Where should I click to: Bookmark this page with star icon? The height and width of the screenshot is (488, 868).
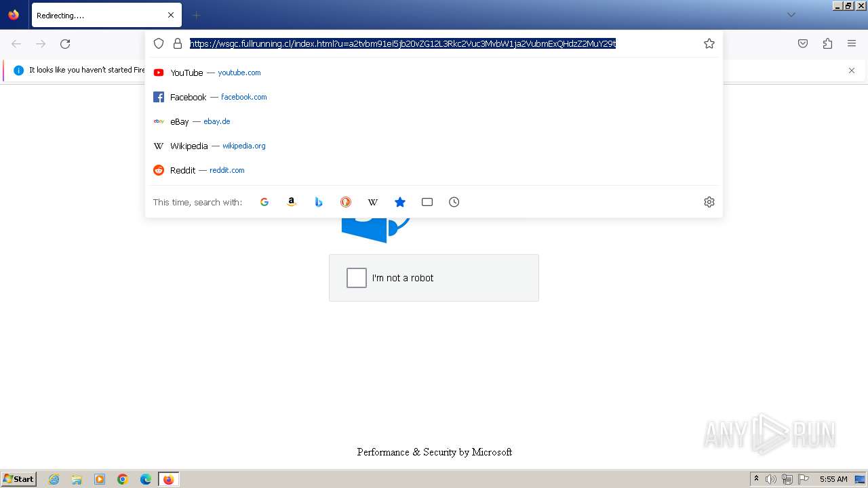click(x=709, y=43)
